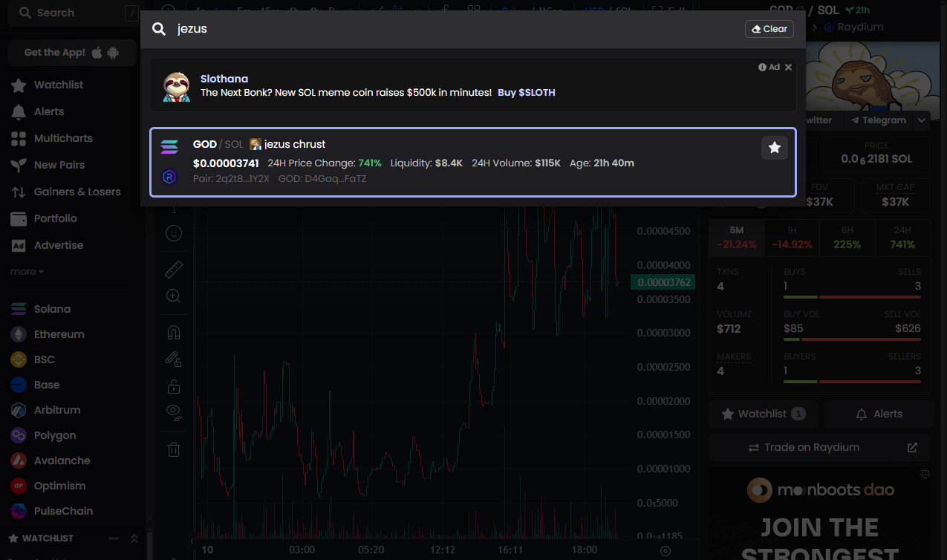Open Raydium in external link icon
947x560 pixels.
913,448
